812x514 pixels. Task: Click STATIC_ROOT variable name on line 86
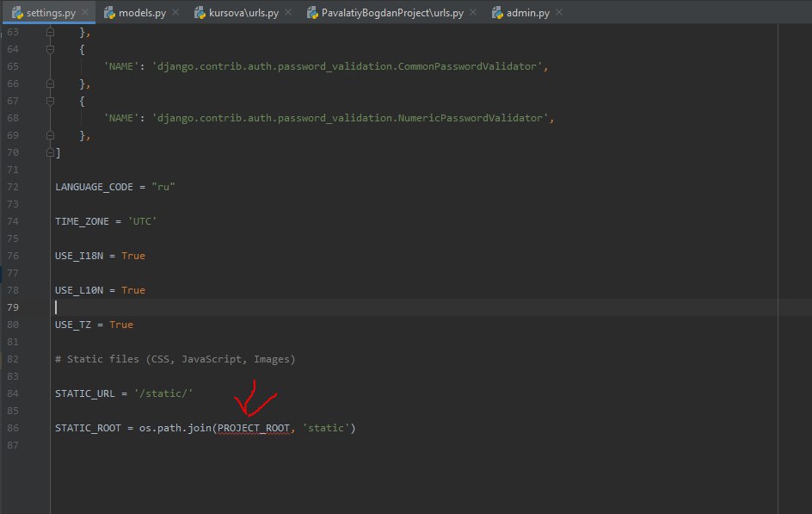point(88,428)
